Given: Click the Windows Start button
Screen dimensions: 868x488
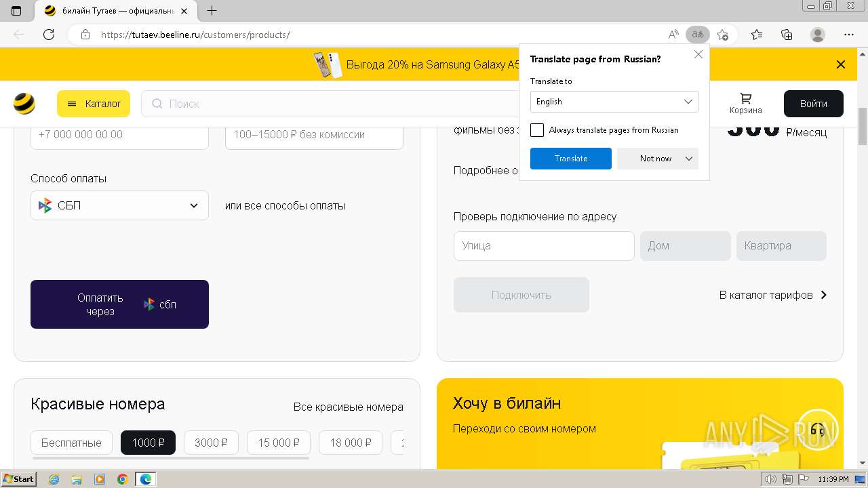Looking at the screenshot, I should click(x=18, y=479).
